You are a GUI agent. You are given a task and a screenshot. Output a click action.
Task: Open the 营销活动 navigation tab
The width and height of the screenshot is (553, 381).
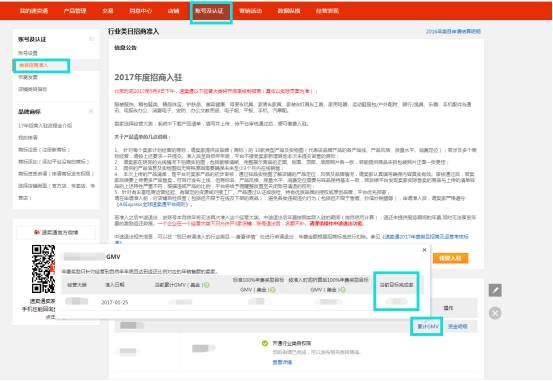[250, 11]
